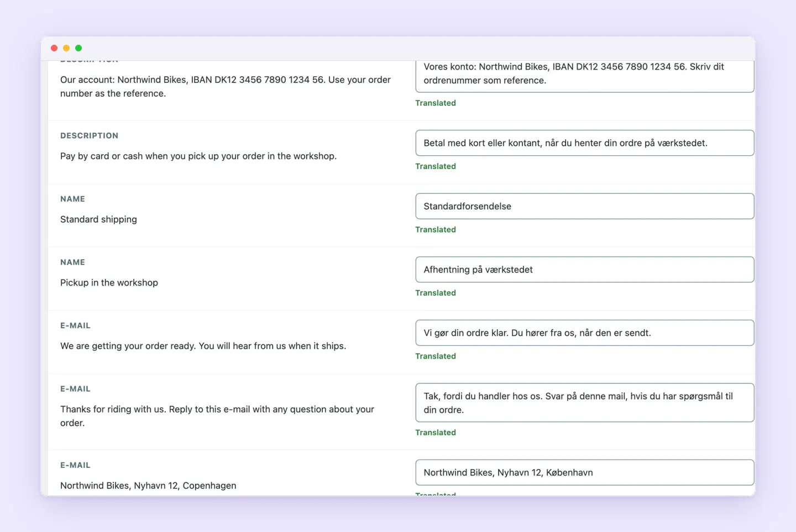
Task: Select the "Pay by card or cash" source text
Action: [198, 156]
